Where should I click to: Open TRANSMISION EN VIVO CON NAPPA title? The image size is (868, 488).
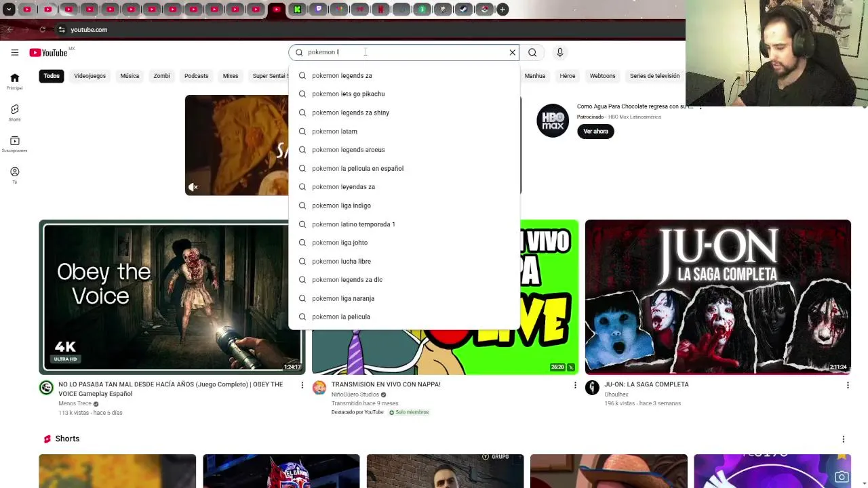386,384
